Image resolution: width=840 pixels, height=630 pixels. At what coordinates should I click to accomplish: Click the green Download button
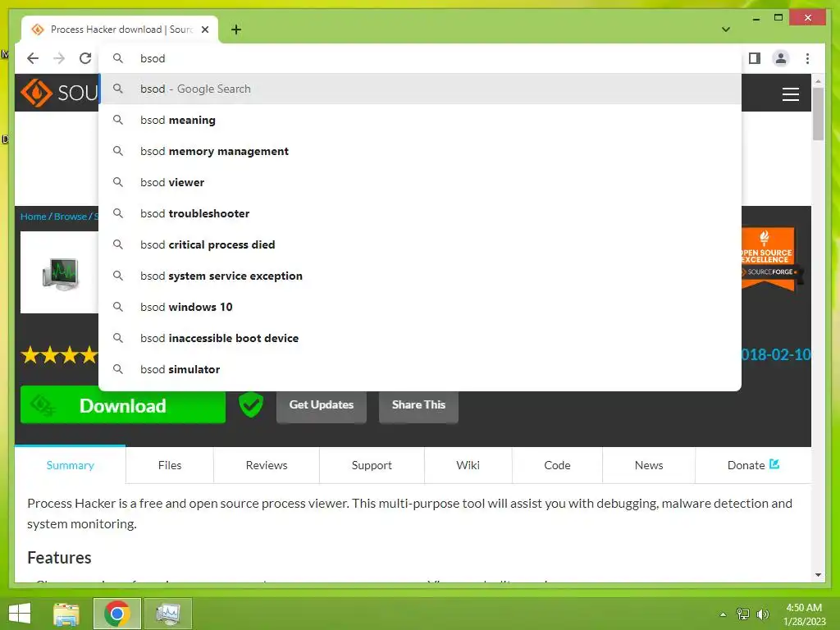pyautogui.click(x=123, y=405)
